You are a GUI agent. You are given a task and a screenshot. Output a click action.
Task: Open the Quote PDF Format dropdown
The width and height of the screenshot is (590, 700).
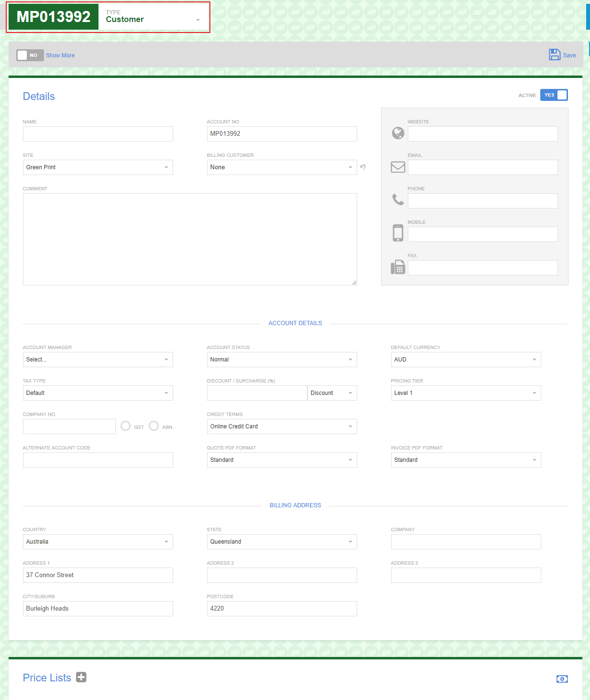tap(282, 460)
